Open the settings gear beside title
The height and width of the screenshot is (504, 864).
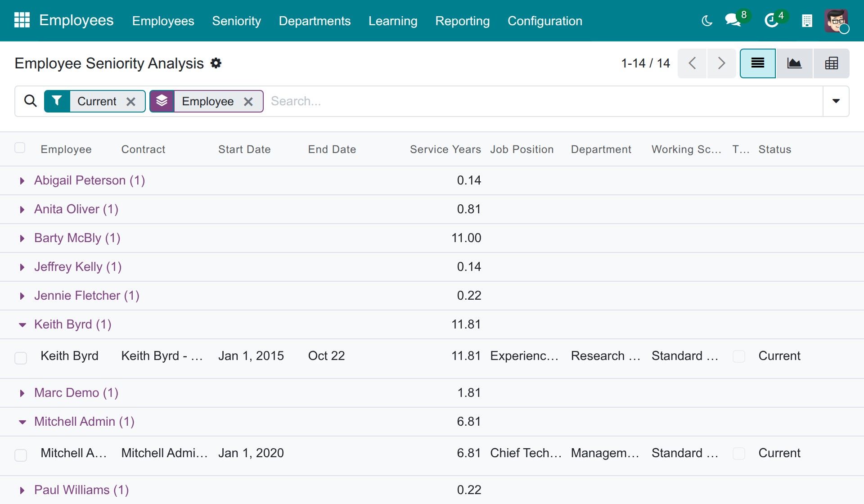click(216, 63)
